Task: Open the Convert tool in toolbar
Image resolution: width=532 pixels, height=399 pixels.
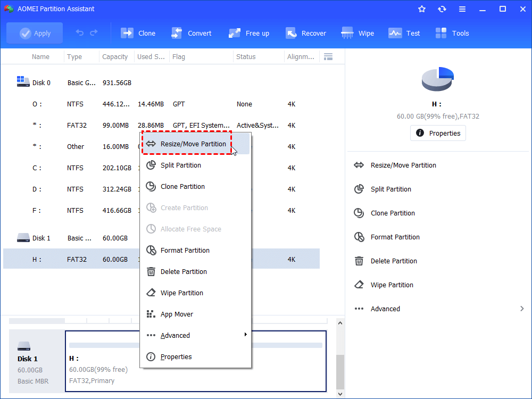Action: (x=192, y=33)
